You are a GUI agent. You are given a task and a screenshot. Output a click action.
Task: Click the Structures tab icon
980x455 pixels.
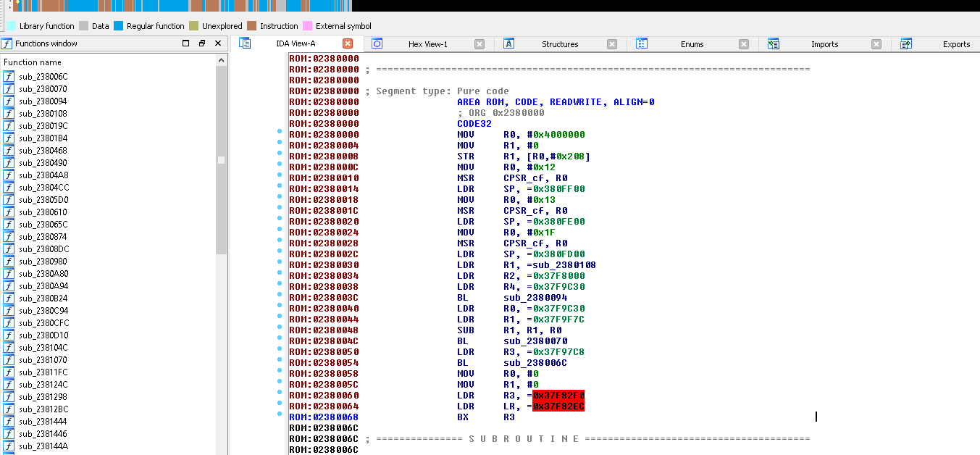pos(508,43)
